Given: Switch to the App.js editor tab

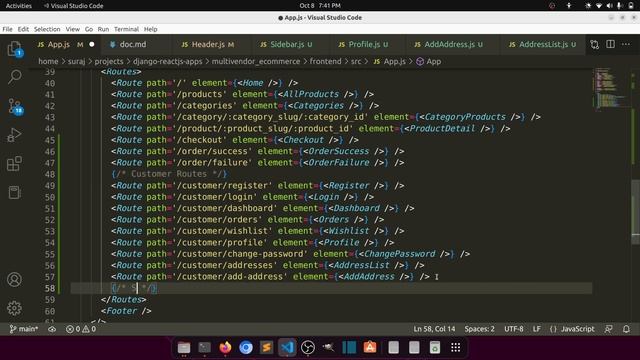Looking at the screenshot, I should coord(59,44).
